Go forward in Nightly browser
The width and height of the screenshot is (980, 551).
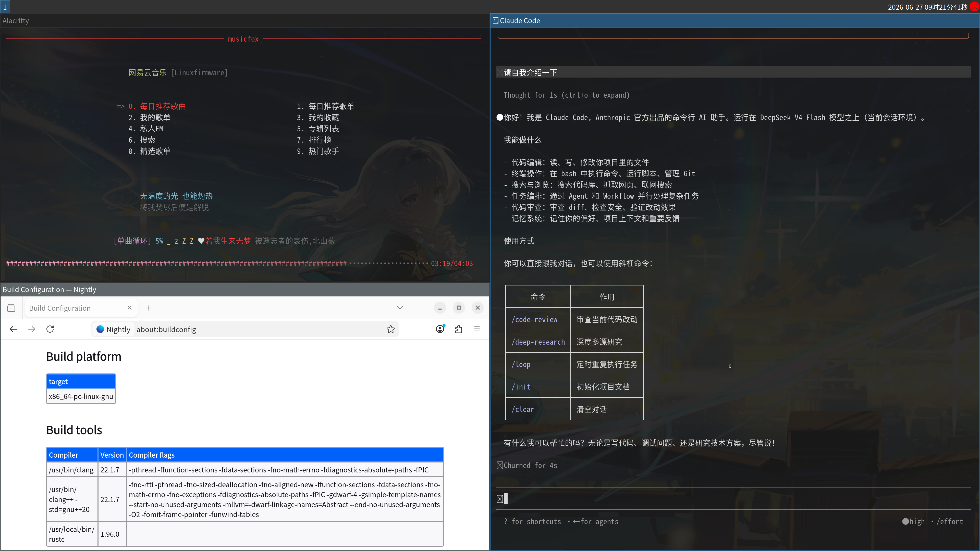tap(32, 329)
